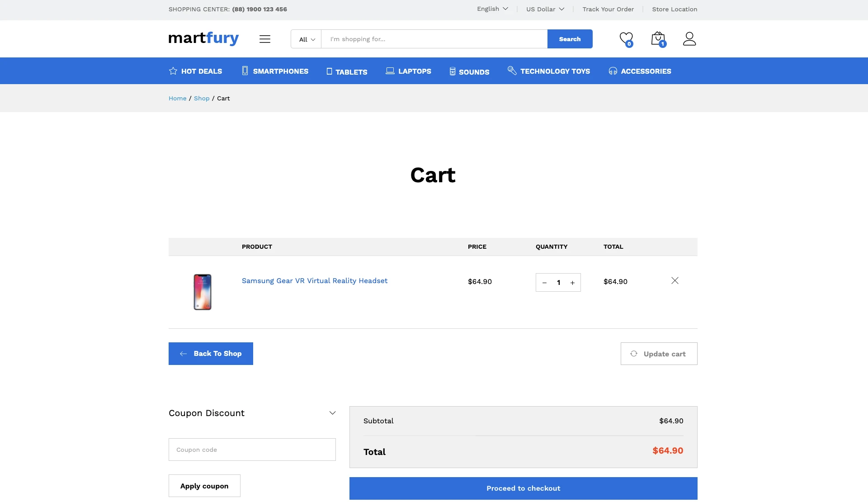Click the Back To Shop button
This screenshot has height=502, width=868.
tap(211, 354)
